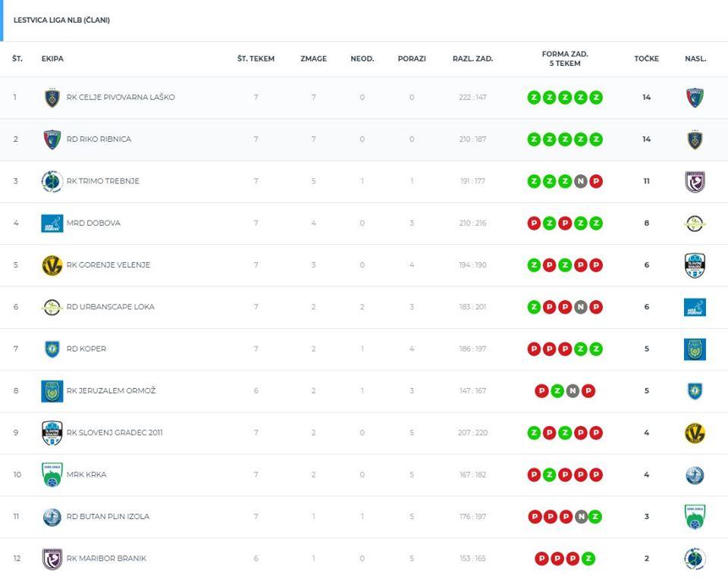Click last green Z badge in Izola row
Screen dimensions: 728x579
point(596,517)
